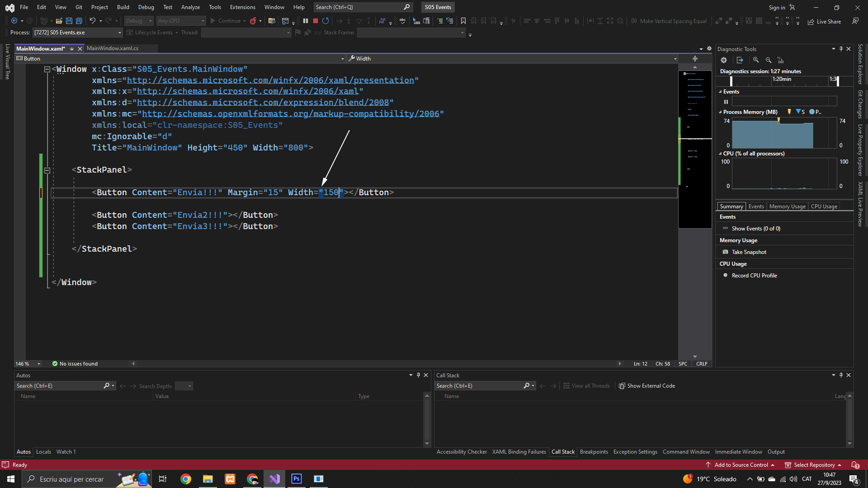
Task: Click the Take Snapshot camera icon
Action: click(726, 252)
